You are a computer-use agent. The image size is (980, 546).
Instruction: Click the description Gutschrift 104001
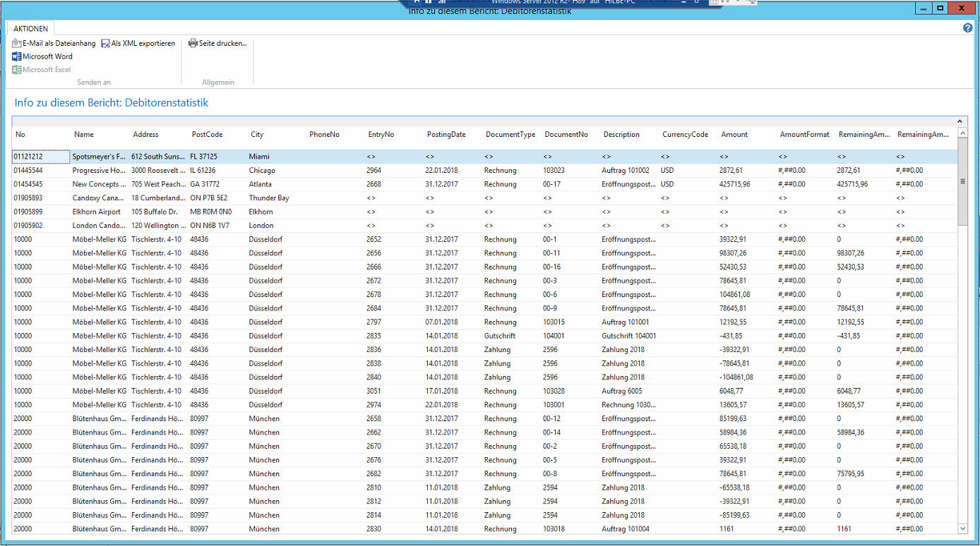point(629,336)
